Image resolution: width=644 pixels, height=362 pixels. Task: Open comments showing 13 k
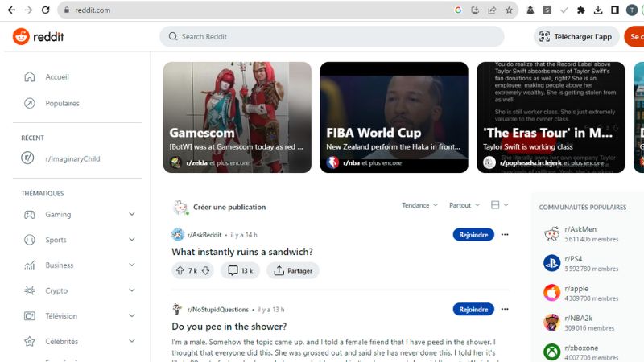pyautogui.click(x=240, y=271)
